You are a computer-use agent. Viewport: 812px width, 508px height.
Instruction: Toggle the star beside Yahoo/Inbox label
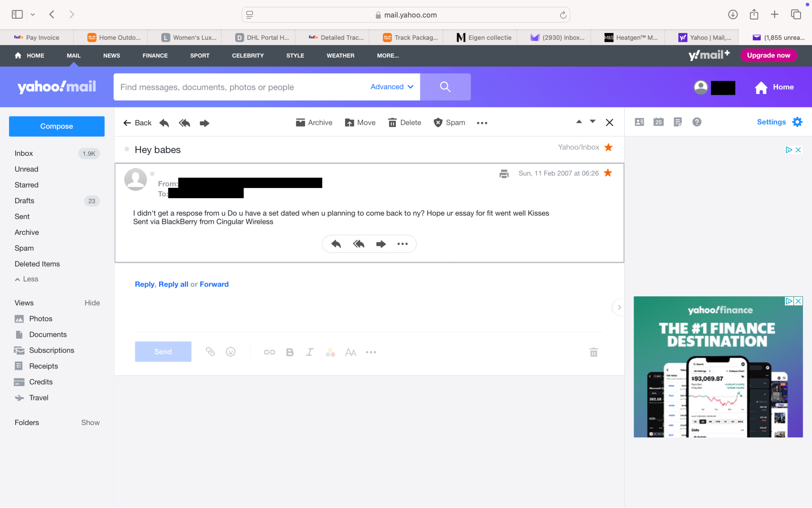pyautogui.click(x=608, y=147)
